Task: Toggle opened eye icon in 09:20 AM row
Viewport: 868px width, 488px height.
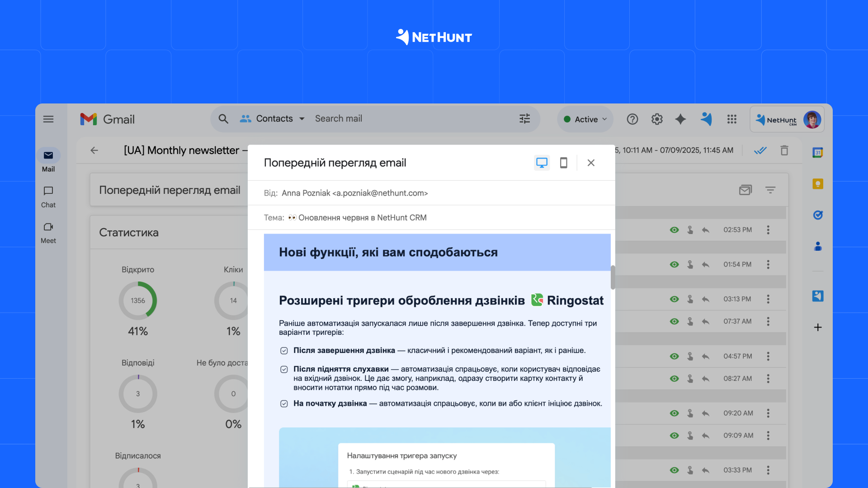Action: (674, 413)
